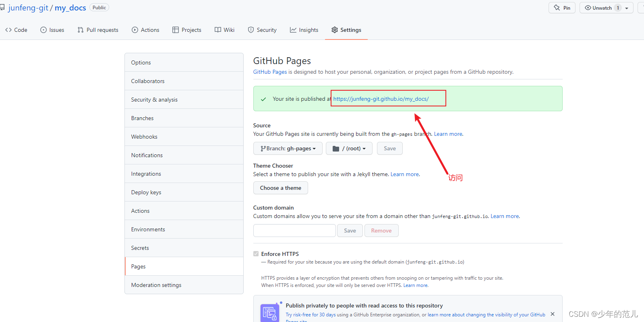This screenshot has width=644, height=322.
Task: Open Options in settings sidebar
Action: point(184,62)
